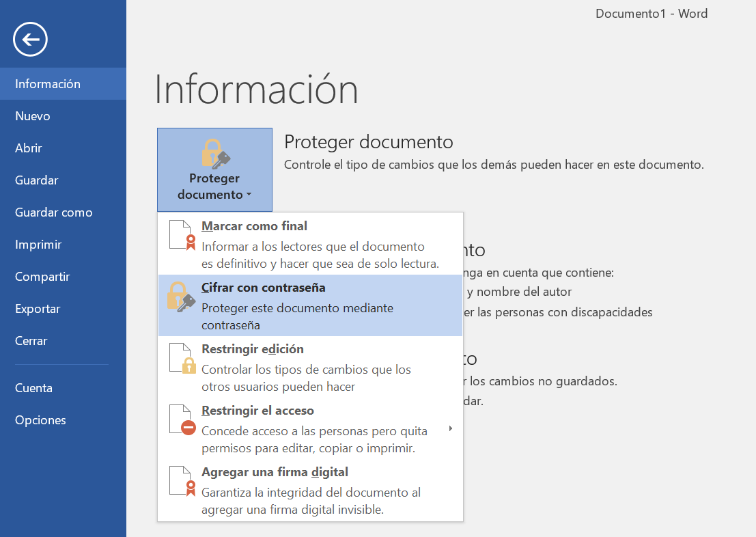Choose Cifrar con contraseña title text
The width and height of the screenshot is (756, 537).
[264, 288]
